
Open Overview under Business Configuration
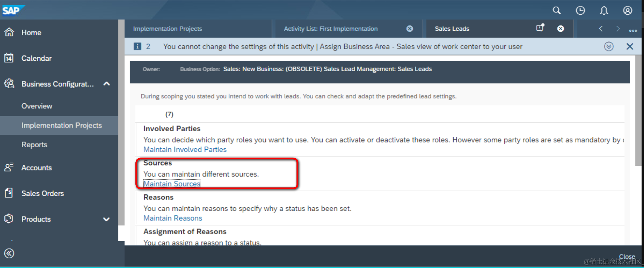37,106
